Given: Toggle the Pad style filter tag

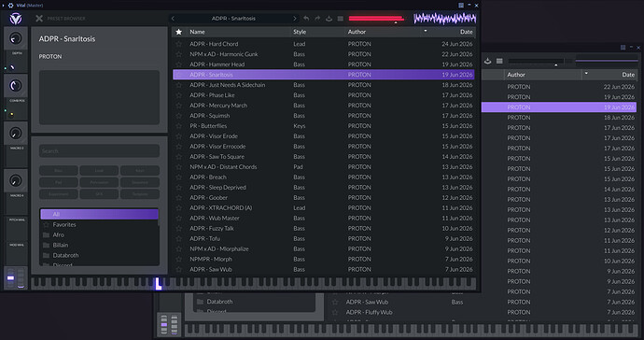Looking at the screenshot, I should click(59, 182).
